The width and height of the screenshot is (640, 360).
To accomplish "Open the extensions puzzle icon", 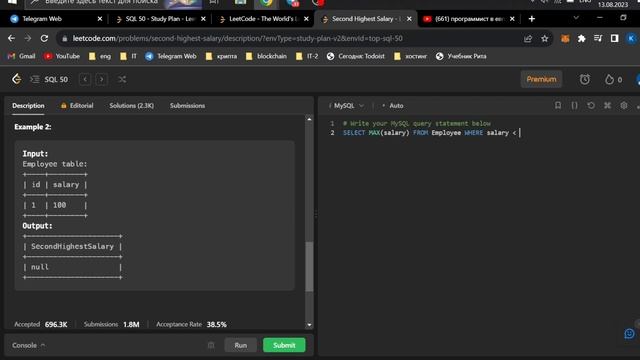I will (581, 38).
